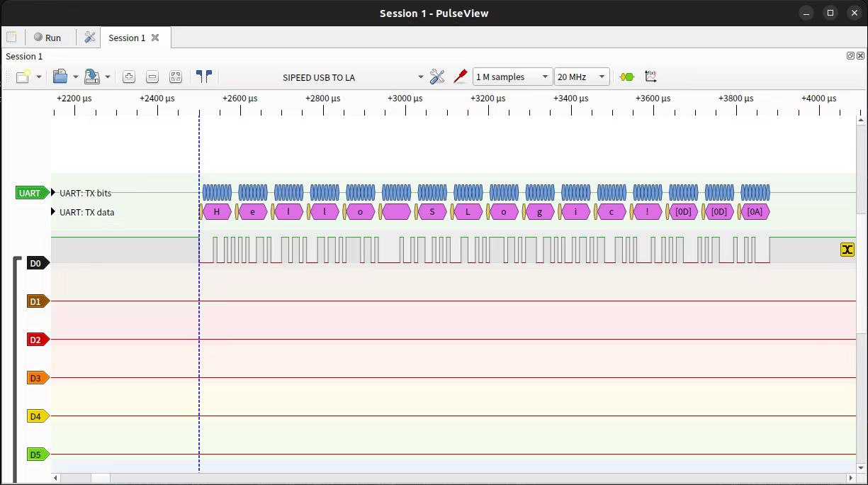Viewport: 868px width, 485px height.
Task: Click the open file folder icon
Action: tap(60, 77)
